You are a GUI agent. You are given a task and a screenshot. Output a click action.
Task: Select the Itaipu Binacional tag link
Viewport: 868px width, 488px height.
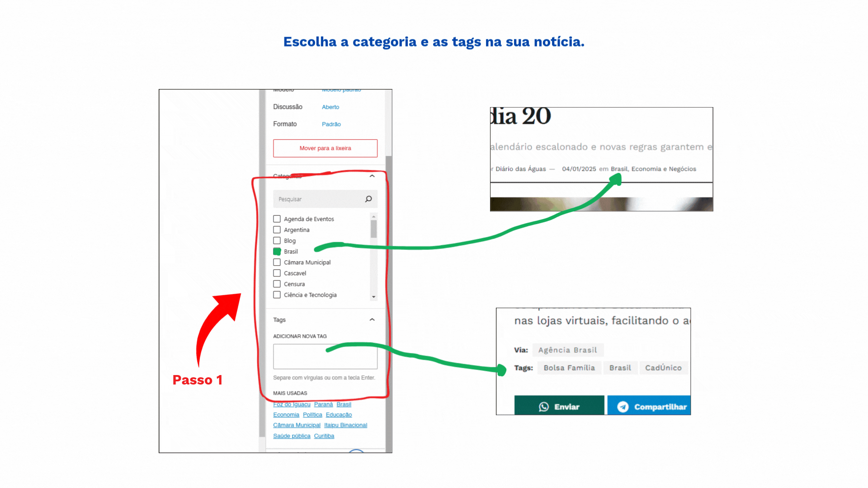tap(345, 425)
